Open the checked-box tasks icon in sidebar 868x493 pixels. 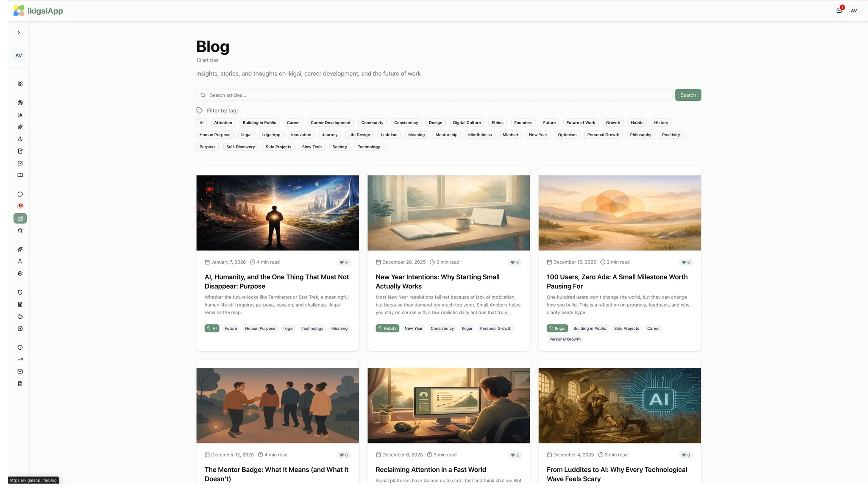[20, 163]
